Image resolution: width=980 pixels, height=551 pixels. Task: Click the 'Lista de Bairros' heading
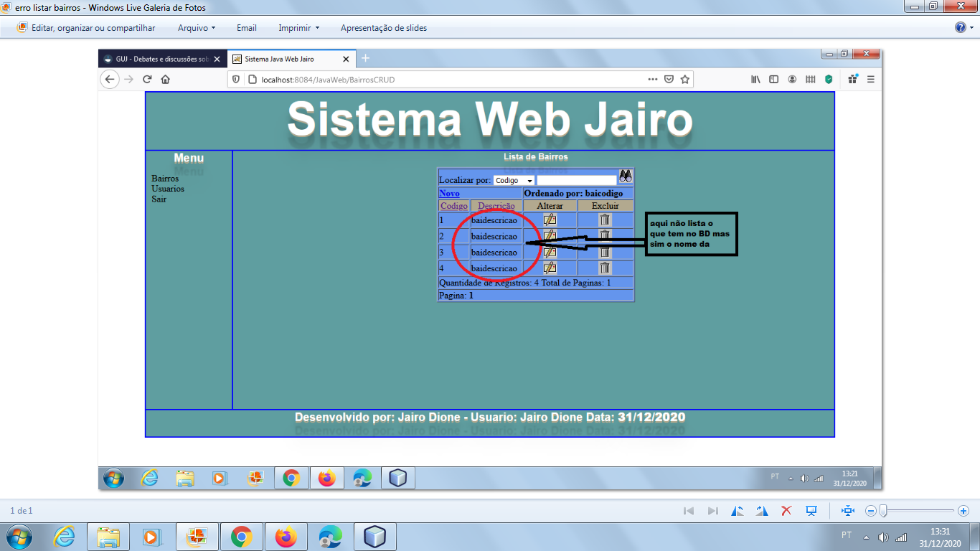point(535,156)
